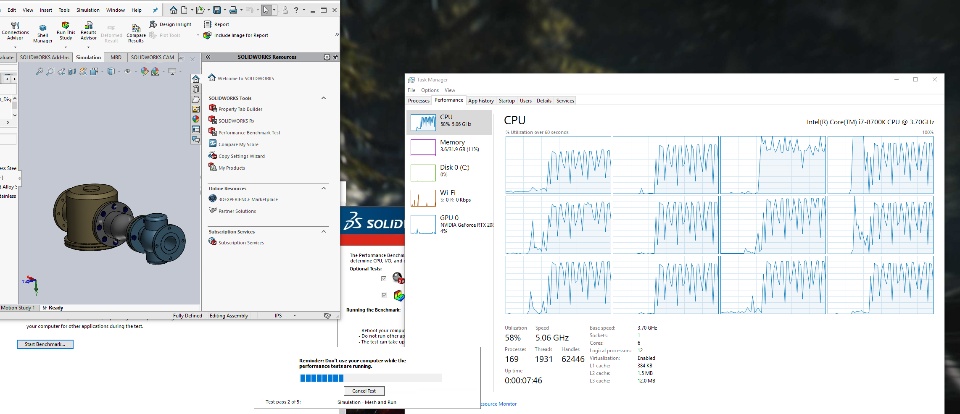This screenshot has width=960, height=414.
Task: Click Cancel Test button
Action: click(x=364, y=391)
